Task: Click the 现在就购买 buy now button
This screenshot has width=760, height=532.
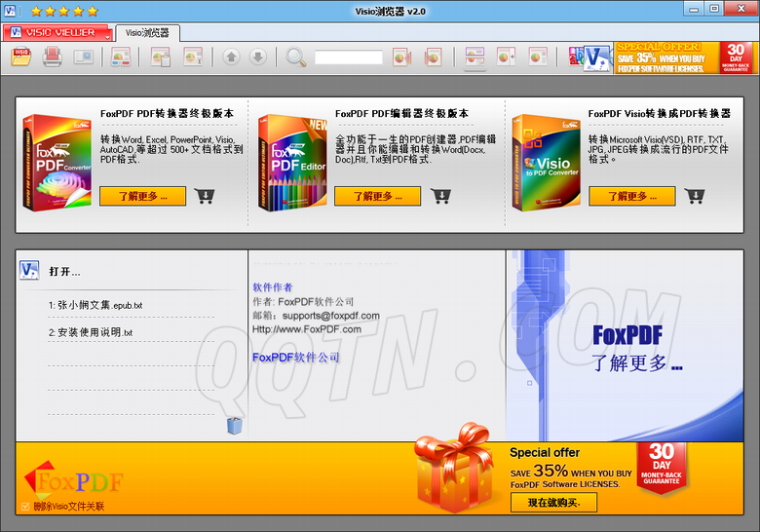Action: [x=553, y=503]
